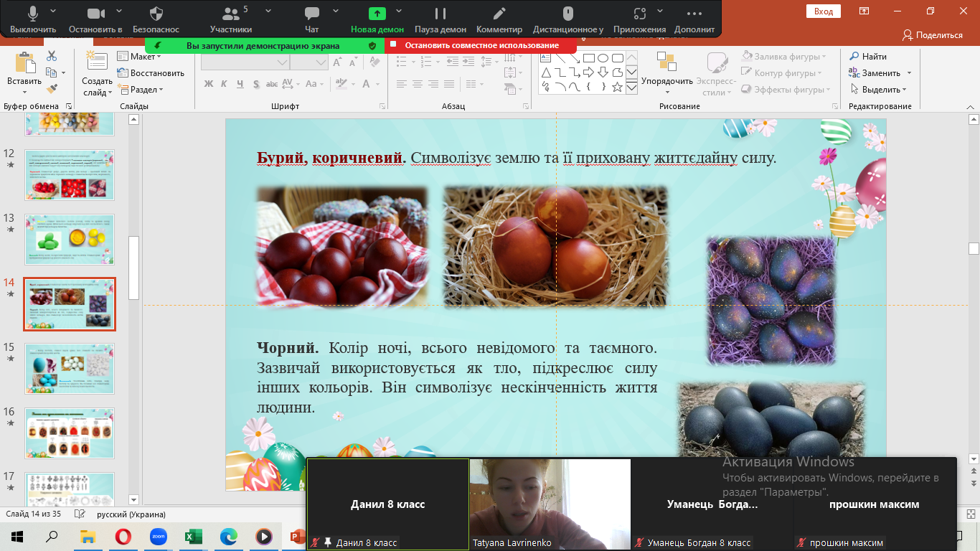
Task: Click the Copy icon in clipboard group
Action: [51, 72]
